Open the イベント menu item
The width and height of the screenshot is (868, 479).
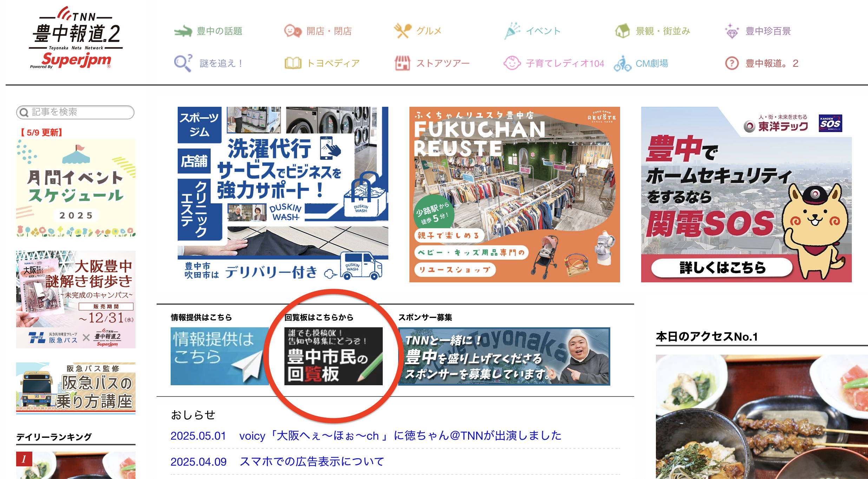coord(543,31)
